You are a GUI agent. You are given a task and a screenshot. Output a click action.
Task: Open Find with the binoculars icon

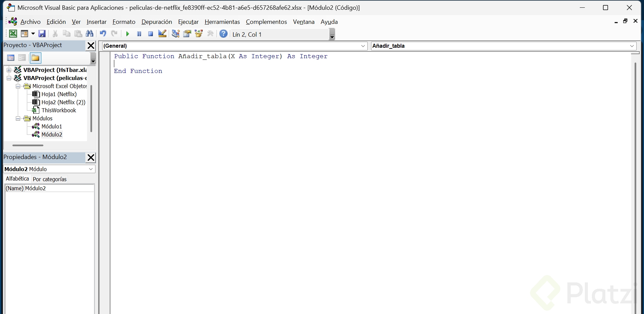(x=90, y=34)
